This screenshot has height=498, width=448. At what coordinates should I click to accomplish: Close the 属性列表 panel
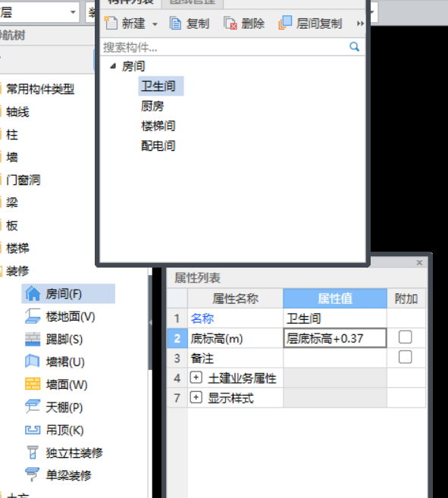point(419,263)
